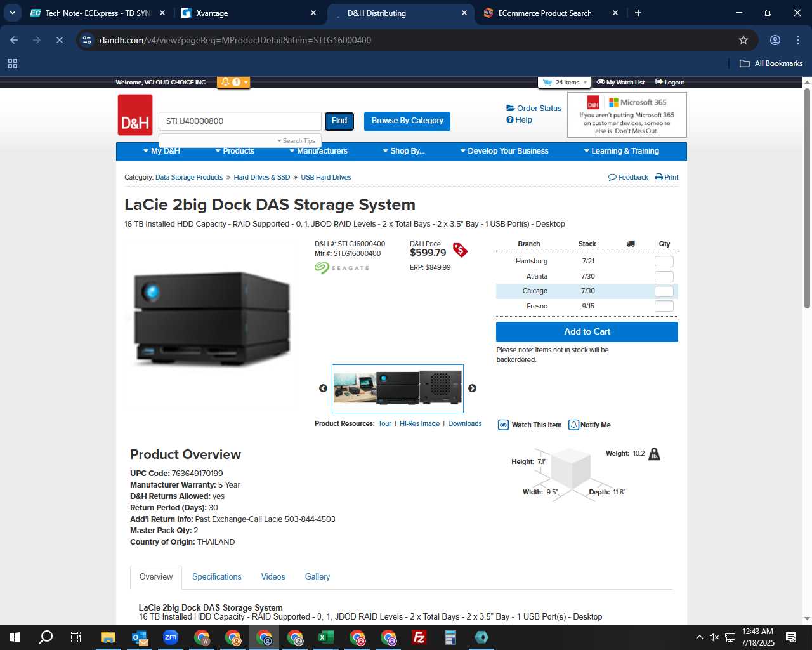Open My Watch List
812x650 pixels.
pos(620,83)
